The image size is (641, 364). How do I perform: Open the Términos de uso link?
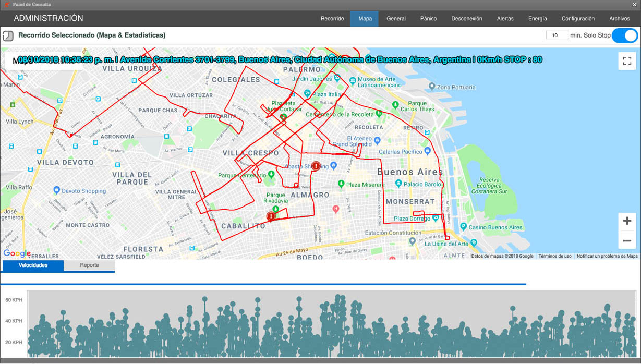(x=555, y=256)
